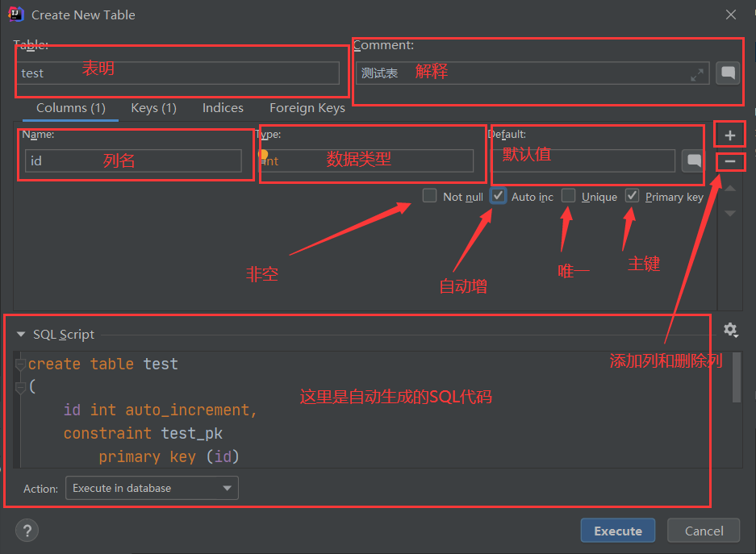Move the column down with the arrow
The image size is (756, 554).
click(x=730, y=213)
